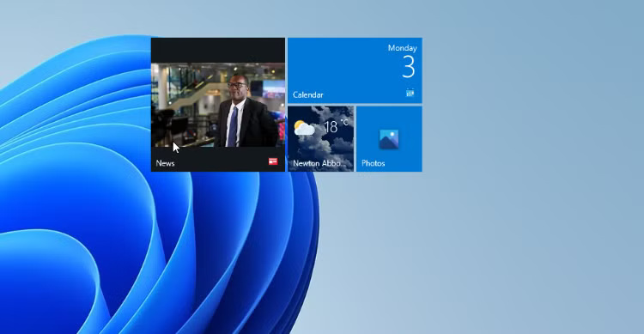Click the Photos mountain picture icon
644x334 pixels.
tap(389, 139)
